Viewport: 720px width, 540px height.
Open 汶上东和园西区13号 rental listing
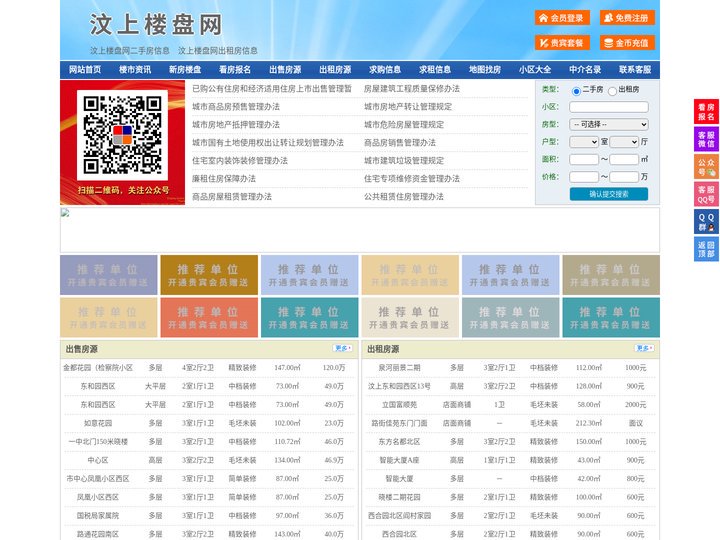[x=399, y=386]
